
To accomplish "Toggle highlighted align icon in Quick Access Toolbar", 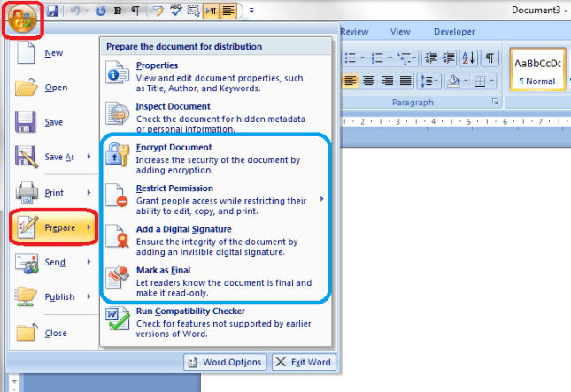I will tap(228, 11).
